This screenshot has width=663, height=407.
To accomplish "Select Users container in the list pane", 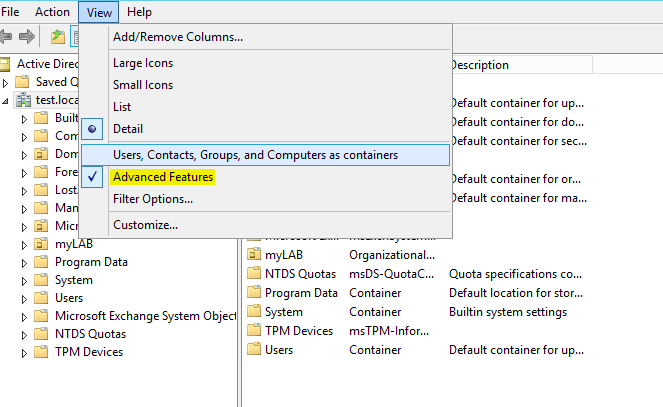I will click(x=281, y=350).
